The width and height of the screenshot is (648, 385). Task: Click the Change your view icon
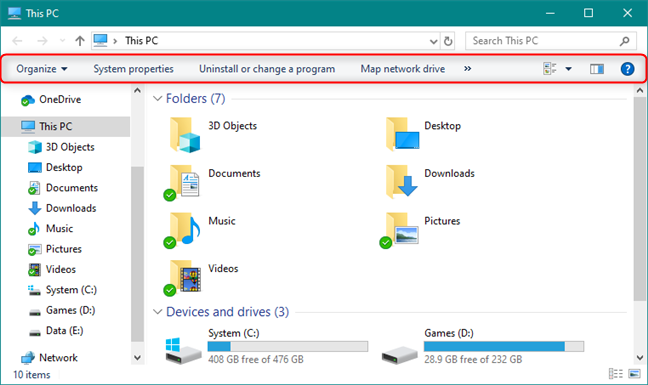coord(550,69)
